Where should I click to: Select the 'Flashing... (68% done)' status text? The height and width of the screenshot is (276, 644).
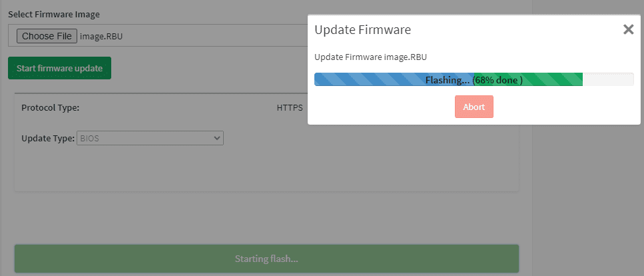tap(474, 80)
